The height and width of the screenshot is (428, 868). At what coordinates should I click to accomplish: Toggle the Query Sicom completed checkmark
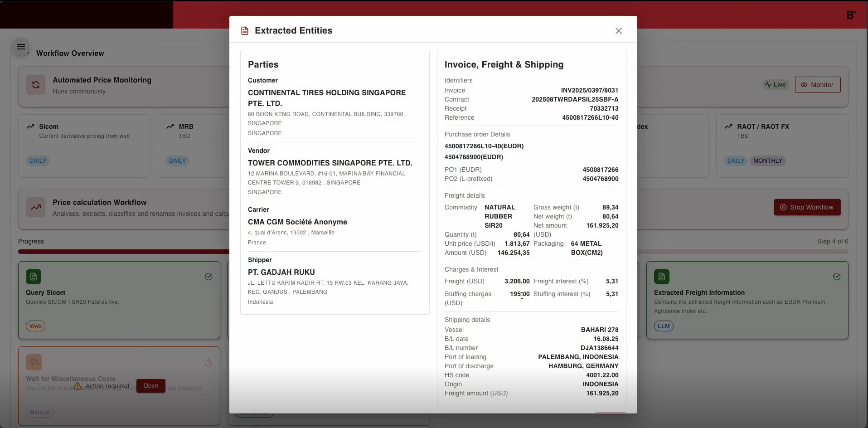pos(208,277)
